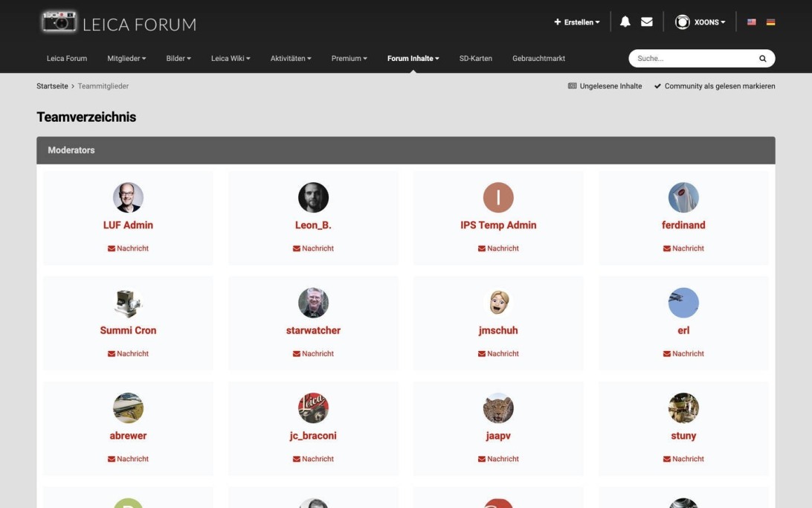Open the messages envelope icon in header

[x=646, y=22]
